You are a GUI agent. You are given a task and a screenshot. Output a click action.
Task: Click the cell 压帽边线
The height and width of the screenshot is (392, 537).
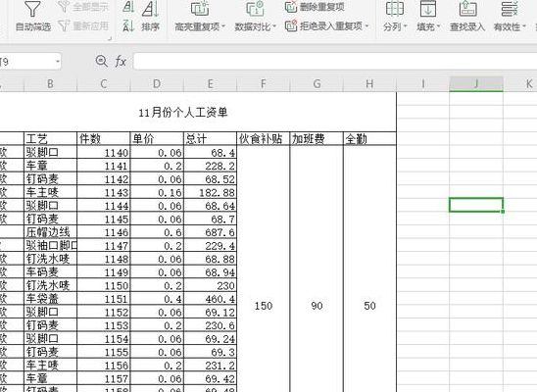(51, 232)
